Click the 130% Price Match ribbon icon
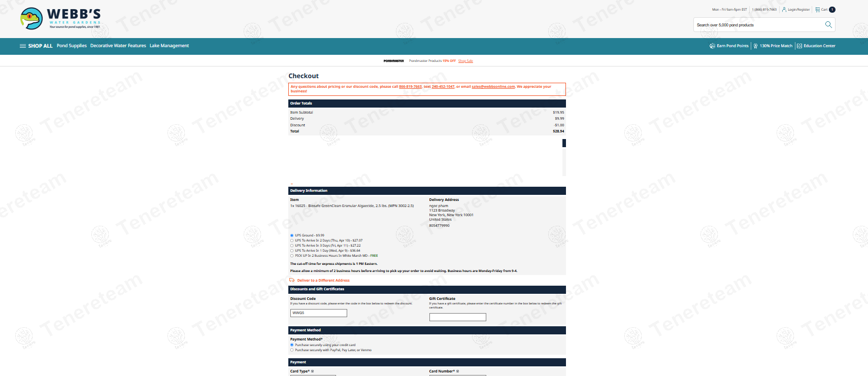868x376 pixels. [x=755, y=46]
